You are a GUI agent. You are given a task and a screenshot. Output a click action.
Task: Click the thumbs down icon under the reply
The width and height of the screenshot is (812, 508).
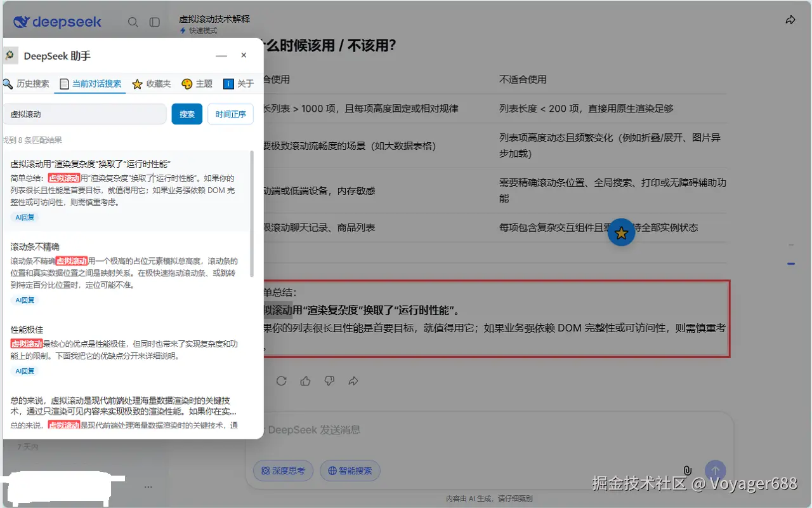tap(329, 381)
